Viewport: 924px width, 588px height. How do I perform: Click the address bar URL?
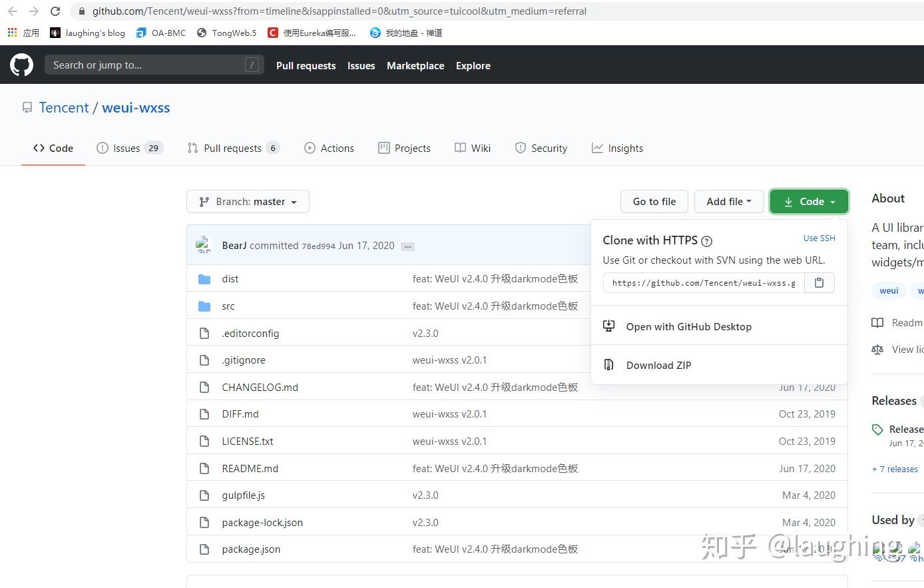(x=340, y=11)
